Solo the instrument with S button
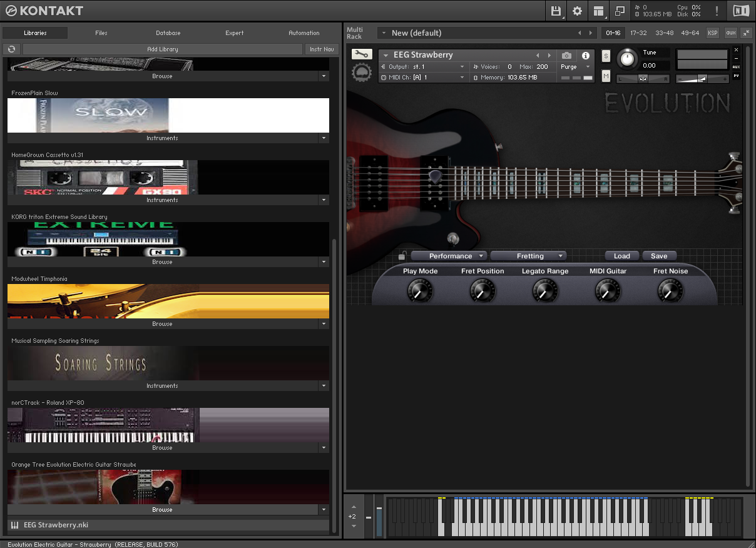Screen dimensions: 756x548 (x=606, y=56)
